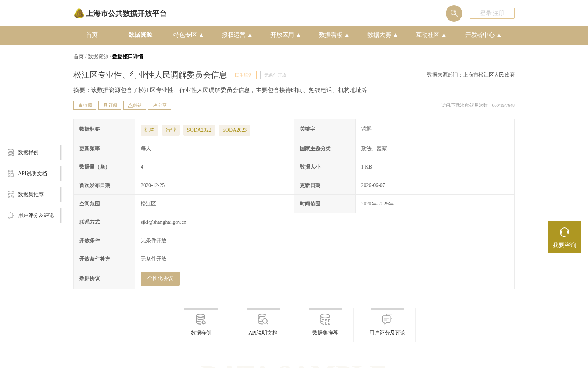Screen dimensions: 588x368
Task: Click 首页 in the breadcrumb
Action: 79,57
